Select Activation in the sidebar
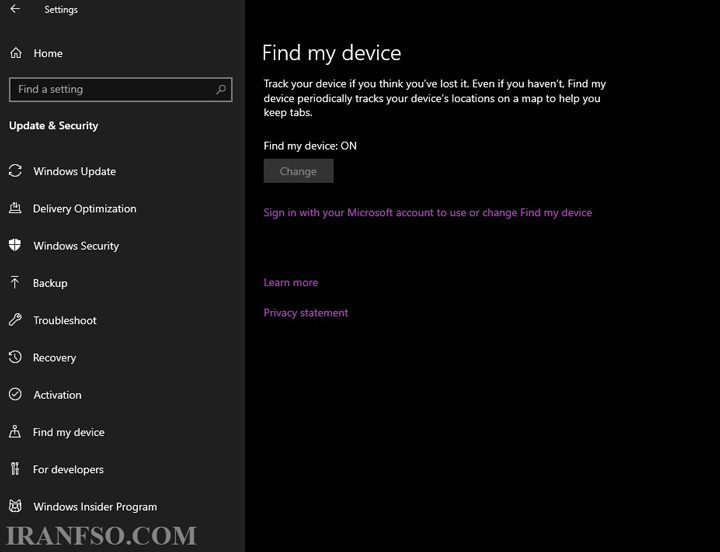 [x=57, y=394]
